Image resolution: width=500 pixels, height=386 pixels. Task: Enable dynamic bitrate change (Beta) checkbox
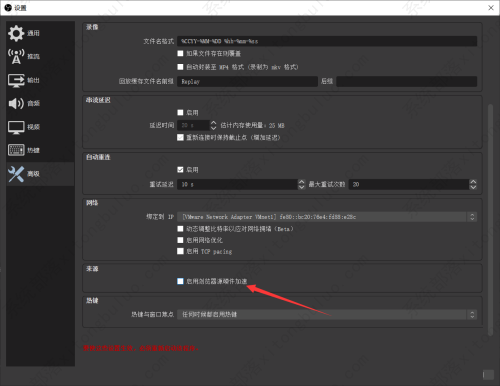coord(180,229)
